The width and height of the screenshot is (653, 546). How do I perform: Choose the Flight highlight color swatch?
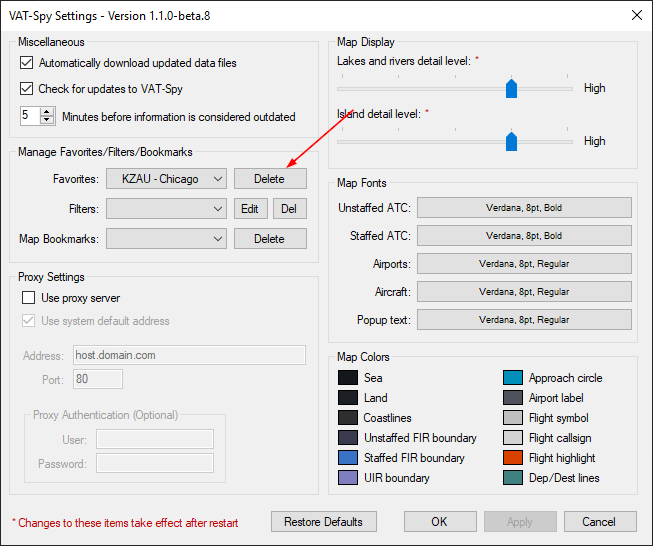coord(513,458)
